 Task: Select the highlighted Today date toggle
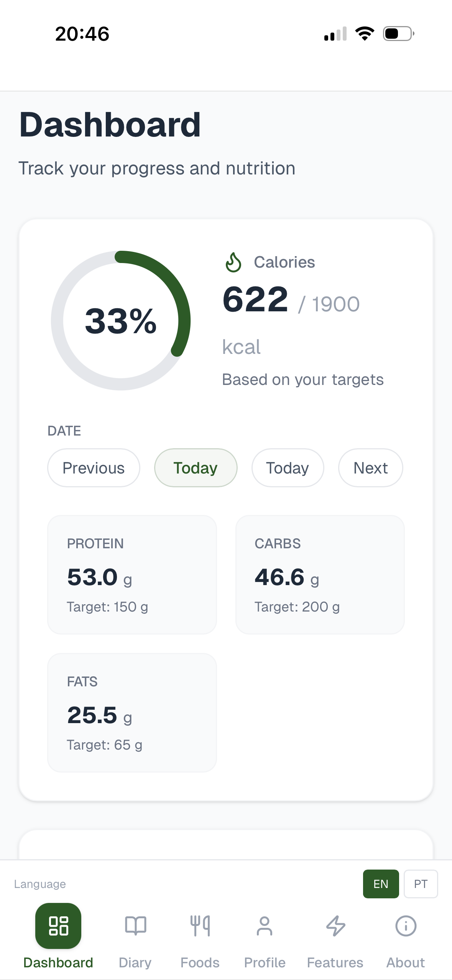196,468
